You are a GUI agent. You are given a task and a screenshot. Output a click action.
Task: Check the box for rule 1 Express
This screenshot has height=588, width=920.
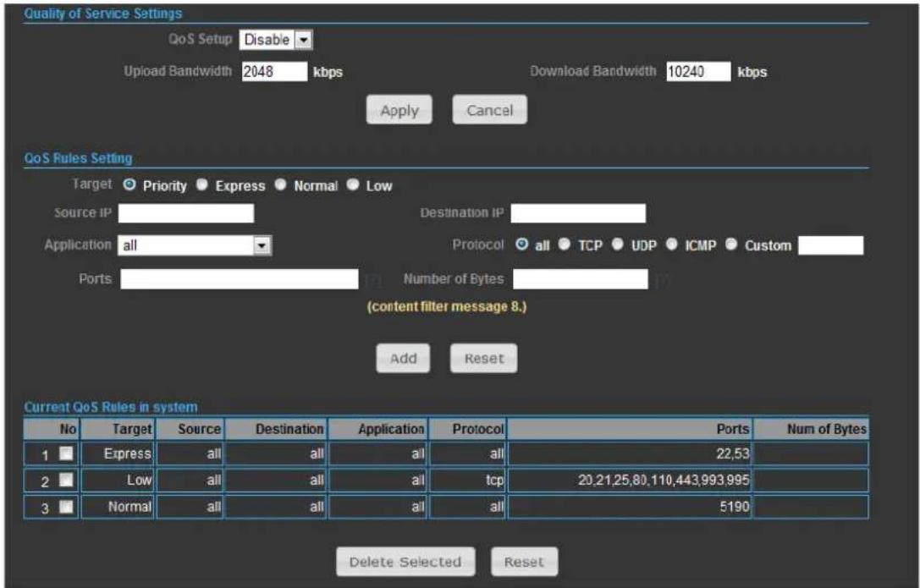click(x=66, y=453)
